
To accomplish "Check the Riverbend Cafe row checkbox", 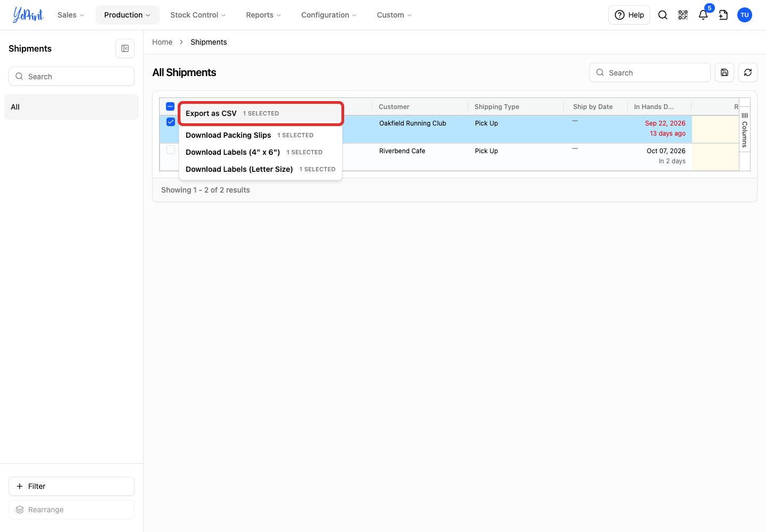I will 171,149.
